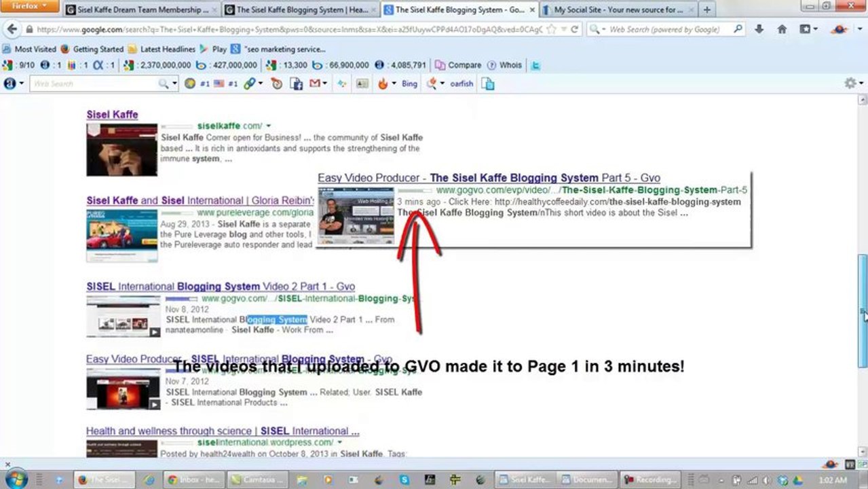Screen dimensions: 868x489
Task: Switch to Firefox Sisel taskbar button
Action: coord(104,479)
